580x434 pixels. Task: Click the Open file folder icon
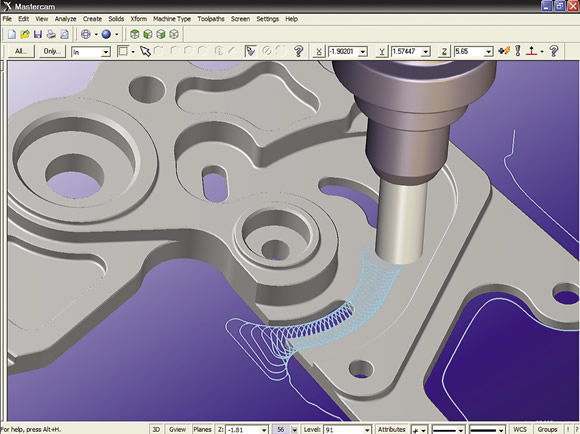click(25, 34)
